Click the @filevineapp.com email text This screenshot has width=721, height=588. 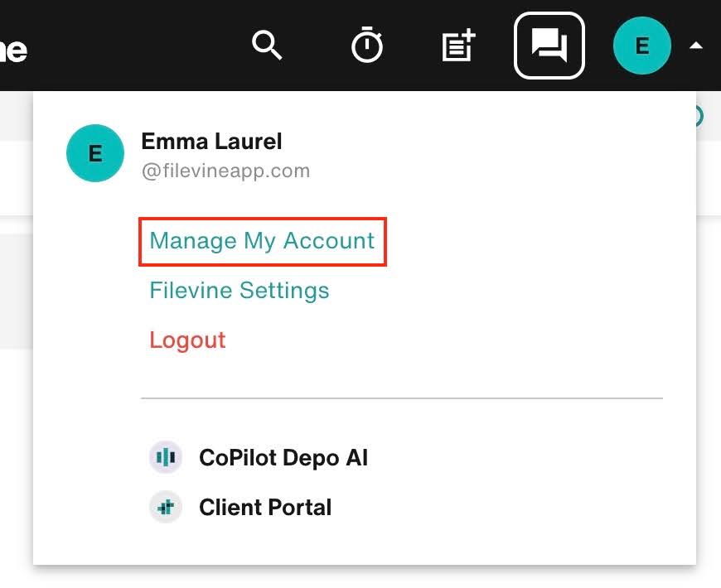(228, 171)
